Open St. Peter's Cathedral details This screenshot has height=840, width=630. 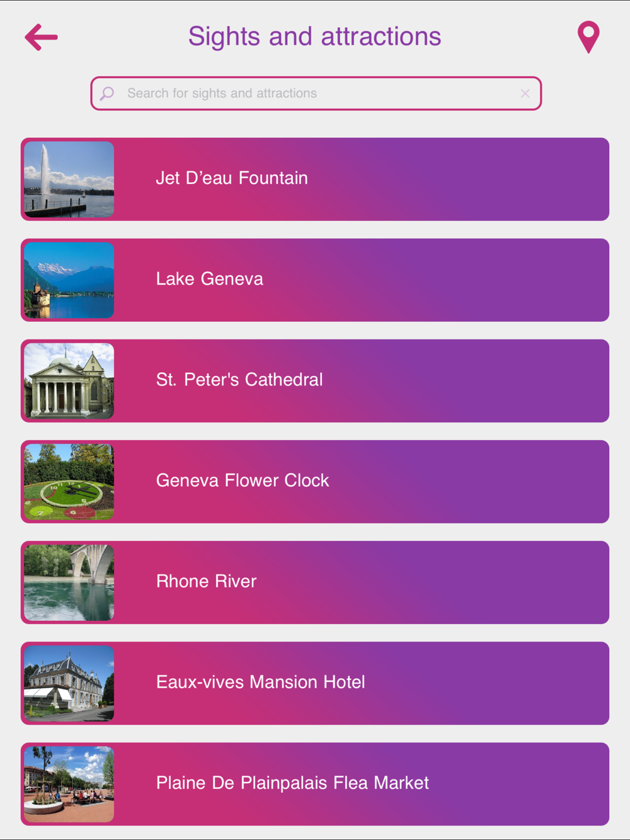point(315,381)
